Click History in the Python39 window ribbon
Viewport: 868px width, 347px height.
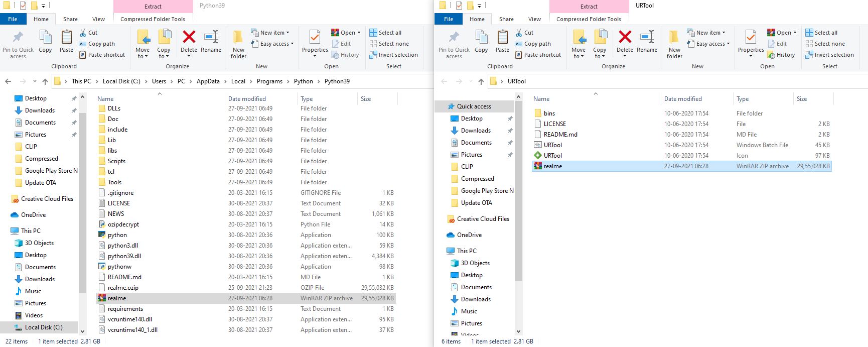tap(345, 55)
